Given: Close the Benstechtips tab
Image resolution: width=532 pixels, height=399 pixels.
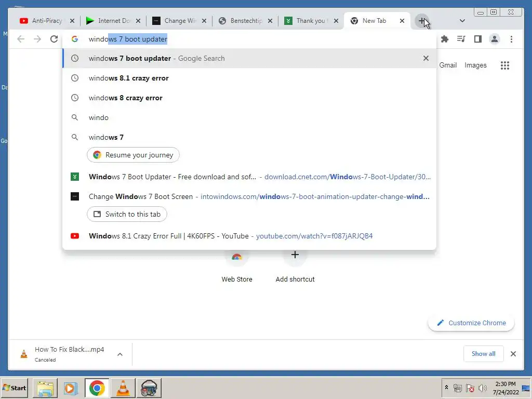Looking at the screenshot, I should click(270, 21).
